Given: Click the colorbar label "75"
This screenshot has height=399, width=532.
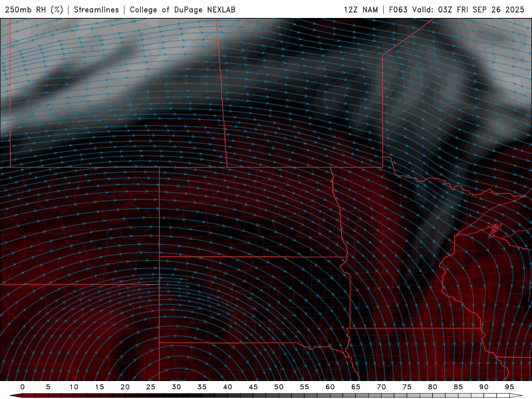Looking at the screenshot, I should (x=407, y=387).
